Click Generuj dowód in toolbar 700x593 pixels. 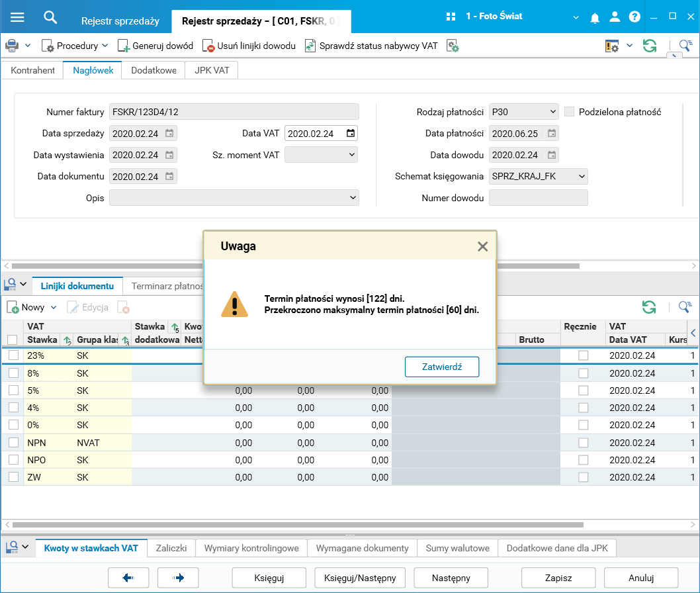155,46
